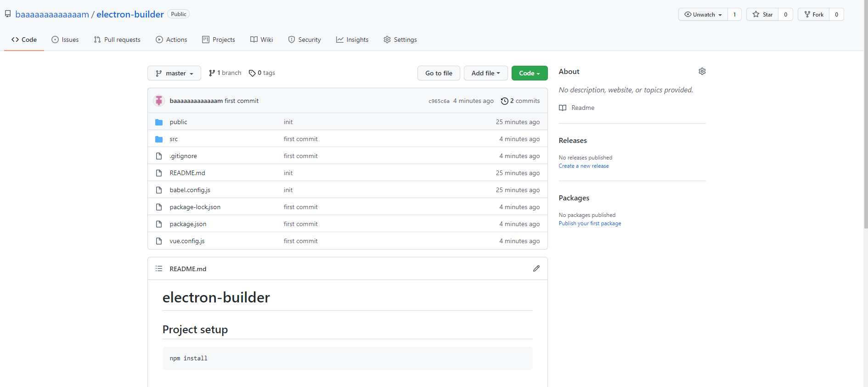This screenshot has height=387, width=868.
Task: Click the src folder icon
Action: (159, 139)
